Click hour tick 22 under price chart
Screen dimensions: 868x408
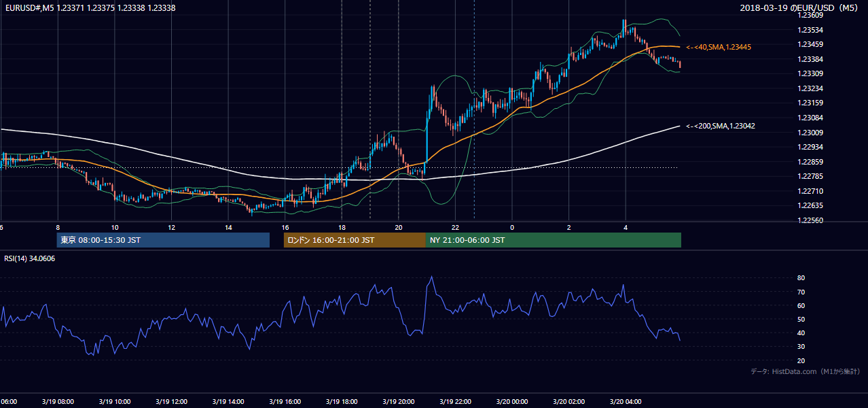pos(455,227)
